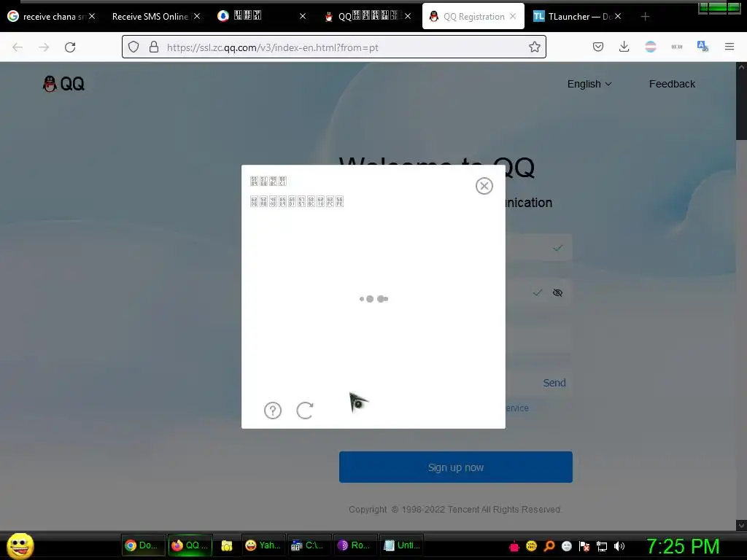Image resolution: width=747 pixels, height=560 pixels.
Task: Switch to Receive SMS Online tab
Action: coord(150,17)
